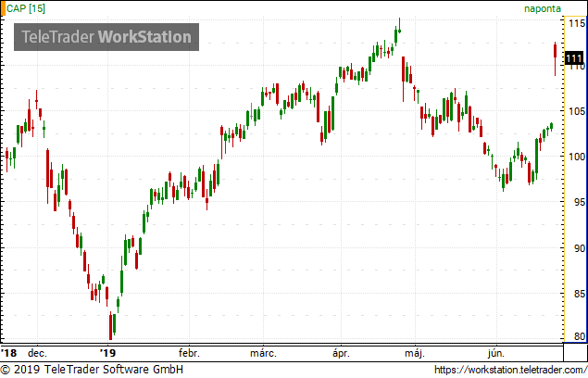This screenshot has width=588, height=378.
Task: Click the price axis label 105
Action: coord(577,111)
